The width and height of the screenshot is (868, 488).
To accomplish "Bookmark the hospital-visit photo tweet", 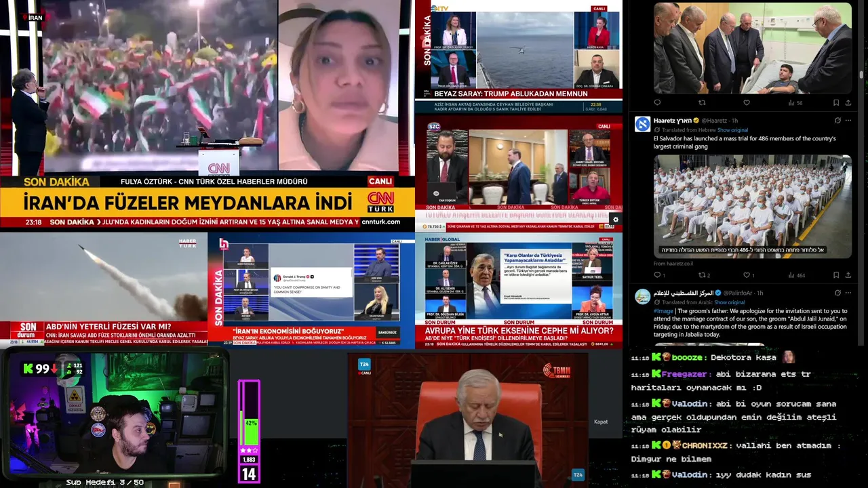I will click(836, 103).
